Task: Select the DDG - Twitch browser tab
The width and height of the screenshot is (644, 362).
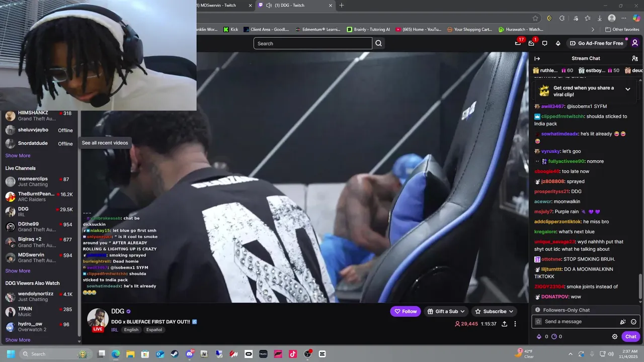Action: [296, 6]
